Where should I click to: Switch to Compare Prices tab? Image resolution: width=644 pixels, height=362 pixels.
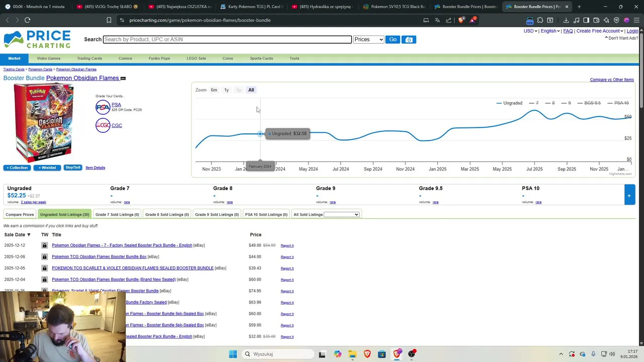tap(20, 215)
